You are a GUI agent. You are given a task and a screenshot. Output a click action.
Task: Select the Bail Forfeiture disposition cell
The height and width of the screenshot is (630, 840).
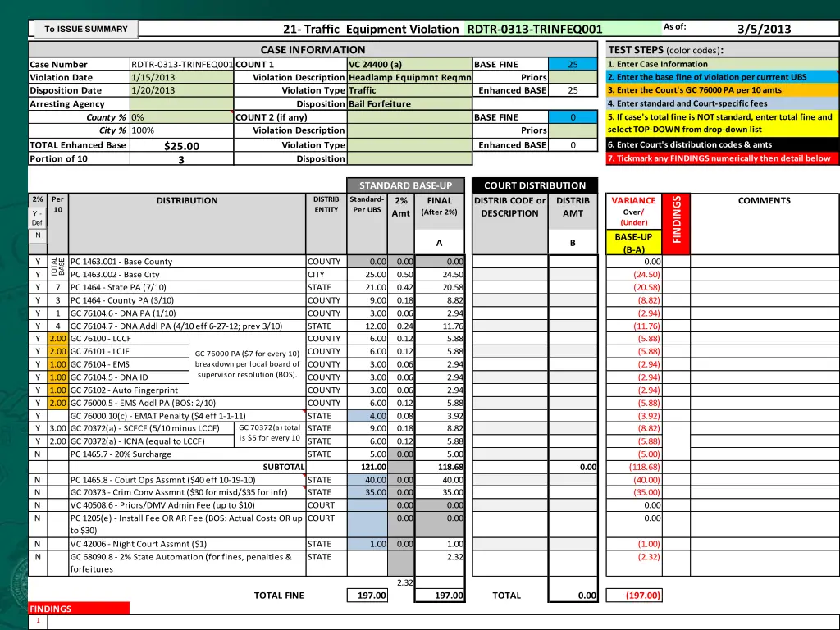click(x=410, y=104)
